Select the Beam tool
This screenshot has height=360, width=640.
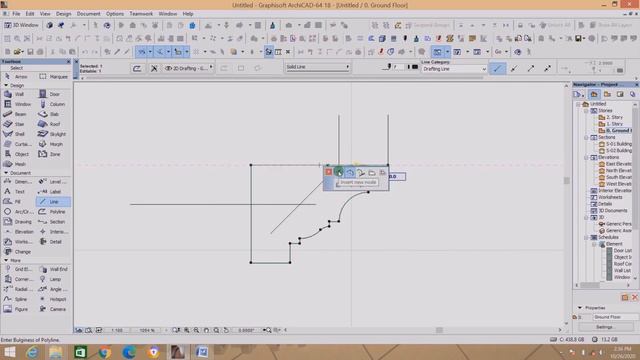[16, 114]
